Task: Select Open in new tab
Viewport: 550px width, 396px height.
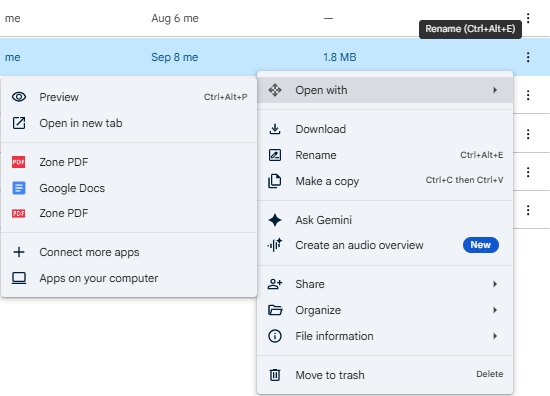Action: click(129, 123)
